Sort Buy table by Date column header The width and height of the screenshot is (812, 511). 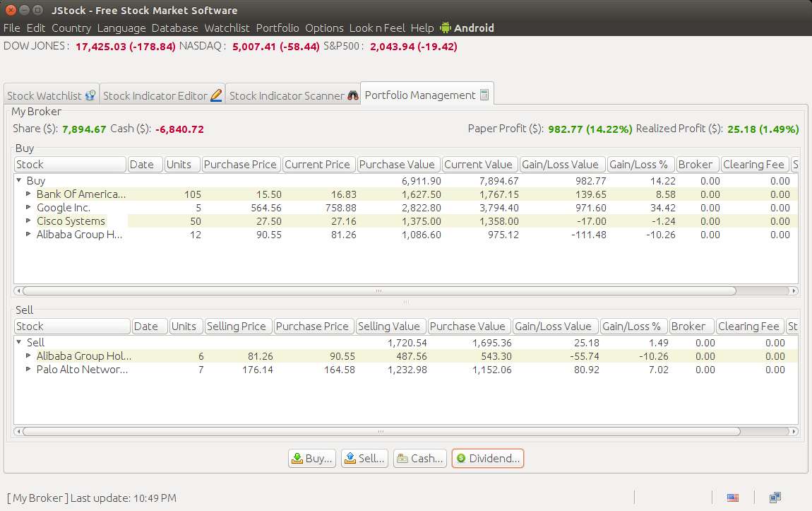tap(145, 164)
